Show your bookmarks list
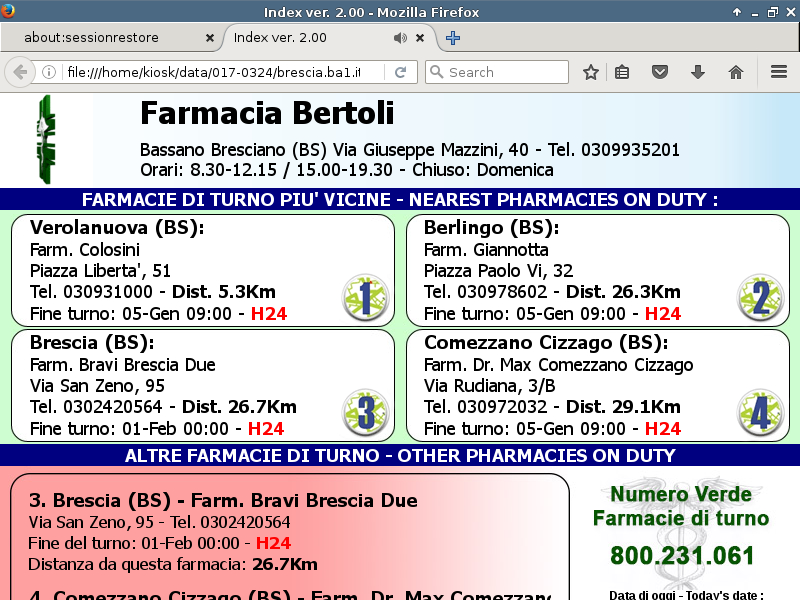The image size is (800, 600). [x=622, y=72]
